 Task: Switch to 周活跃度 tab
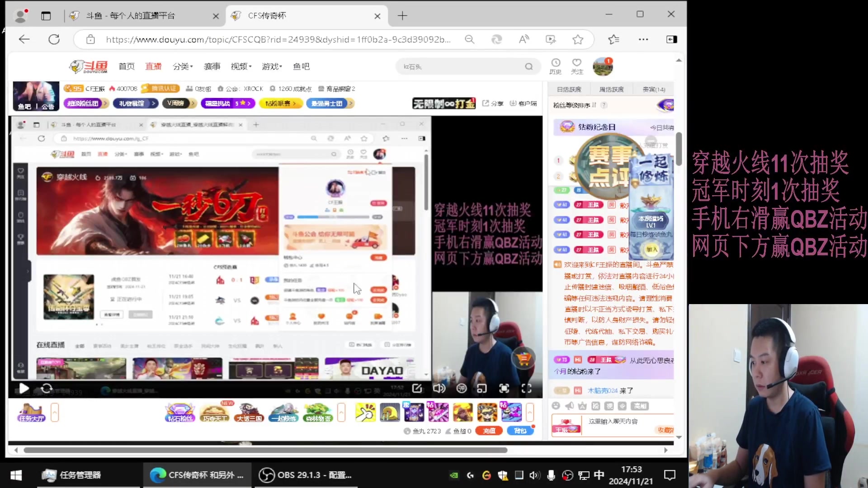point(611,89)
